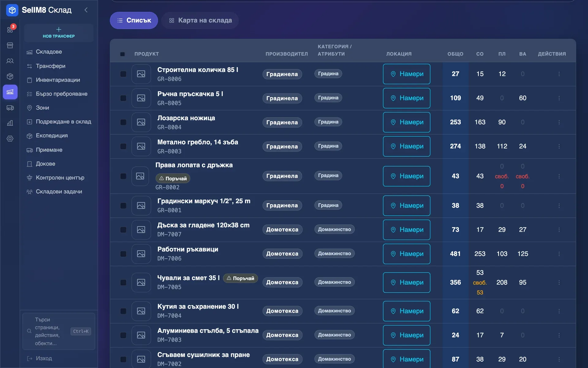This screenshot has height=368, width=588.
Task: Tick the select-all checkbox in the table header
Action: [123, 54]
